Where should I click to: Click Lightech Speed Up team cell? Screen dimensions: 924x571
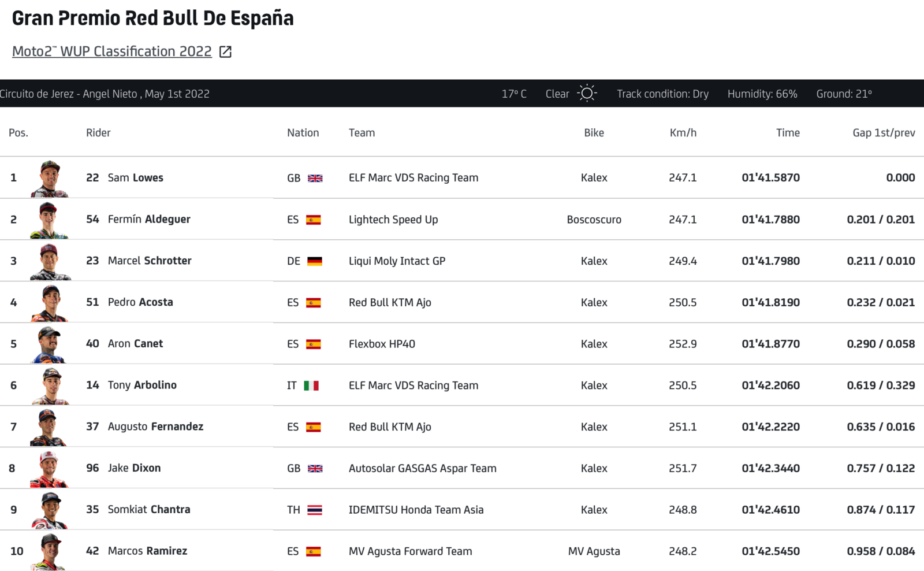(x=393, y=220)
